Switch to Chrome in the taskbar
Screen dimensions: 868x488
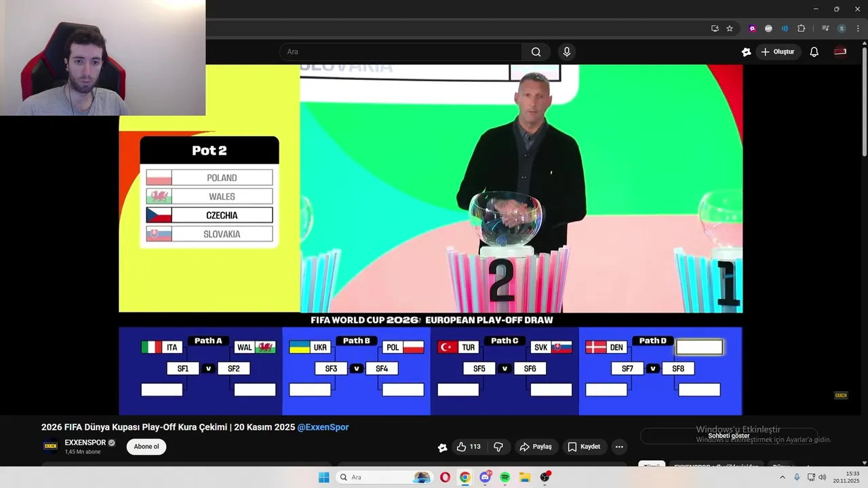465,477
